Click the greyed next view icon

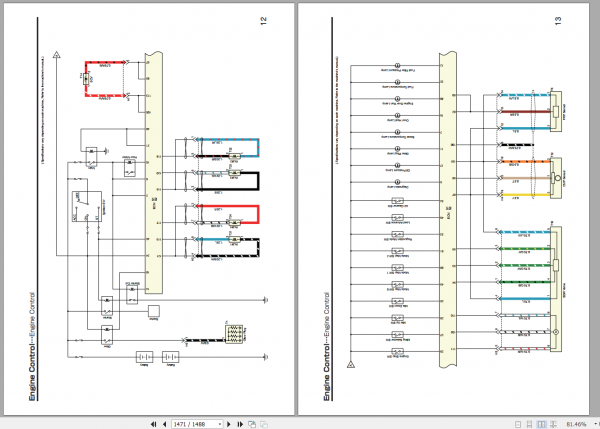[x=264, y=424]
